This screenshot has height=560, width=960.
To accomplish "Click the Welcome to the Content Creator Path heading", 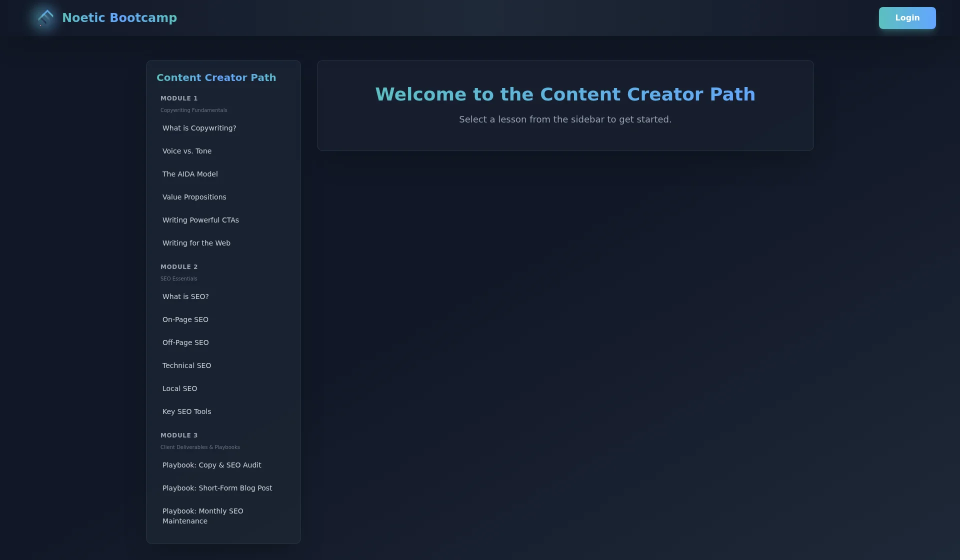I will [565, 94].
